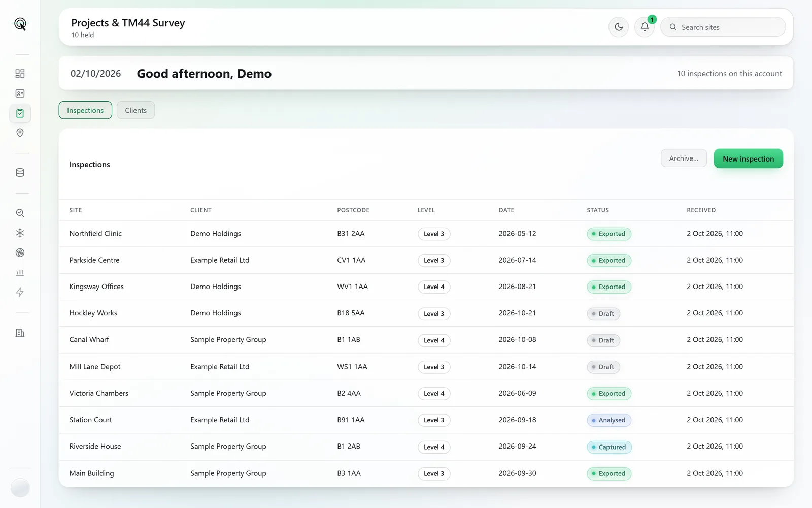
Task: Click the DATE column header
Action: pyautogui.click(x=506, y=210)
